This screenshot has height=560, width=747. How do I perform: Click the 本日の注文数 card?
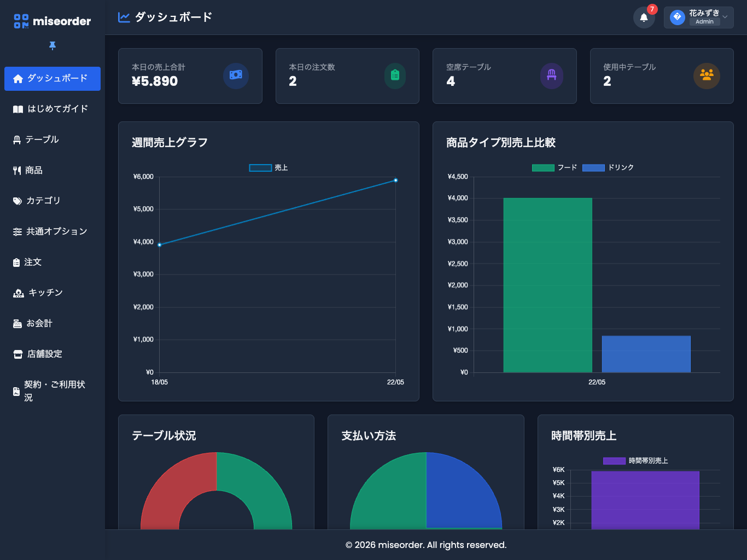coord(347,76)
